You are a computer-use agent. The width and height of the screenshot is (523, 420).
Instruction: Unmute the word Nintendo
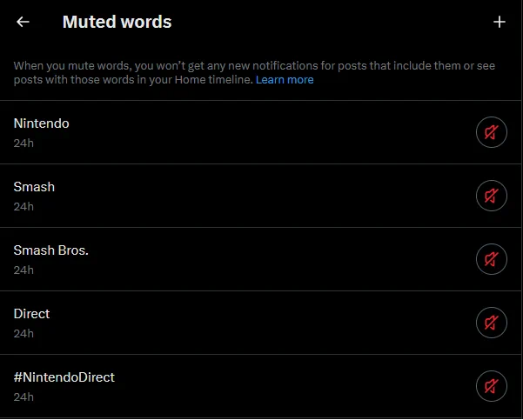[492, 132]
